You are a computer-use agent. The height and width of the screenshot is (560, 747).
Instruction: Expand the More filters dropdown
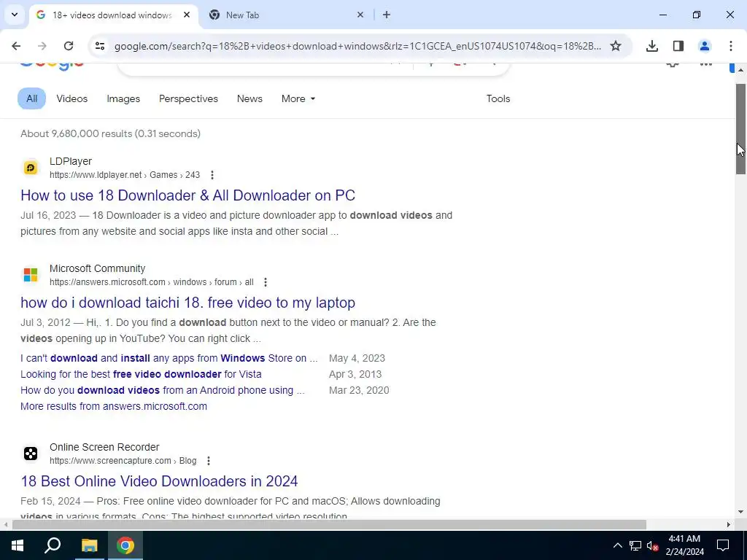coord(298,98)
